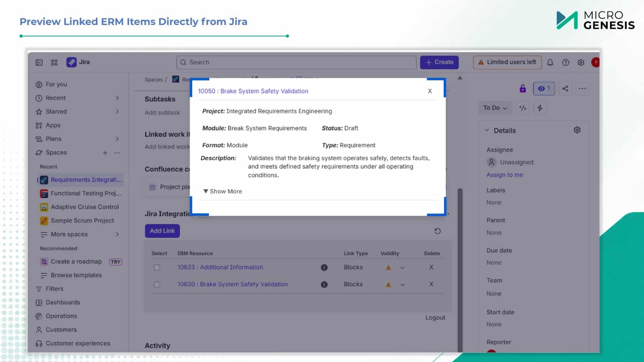The height and width of the screenshot is (362, 644).
Task: Select Functional Testing Project space
Action: click(x=81, y=193)
